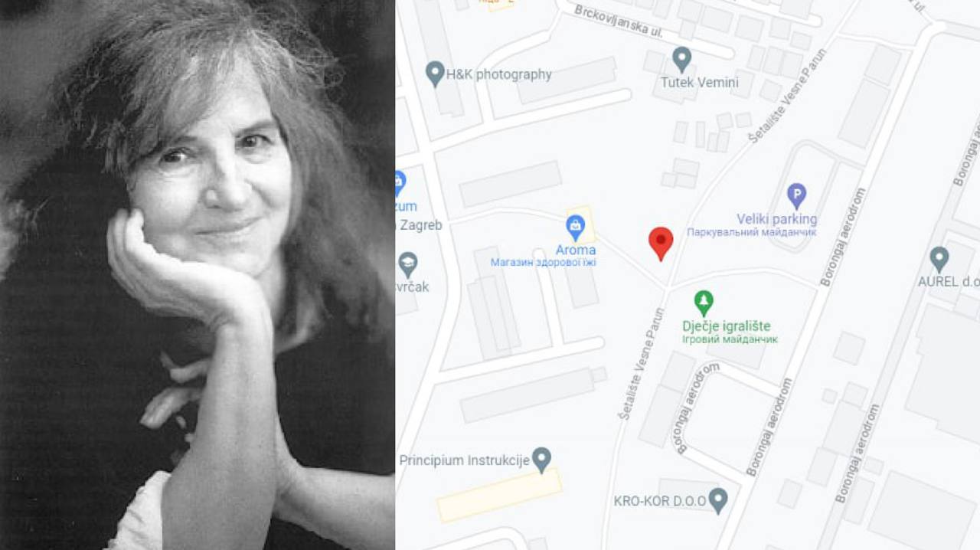Click the red location pin marker

click(661, 243)
